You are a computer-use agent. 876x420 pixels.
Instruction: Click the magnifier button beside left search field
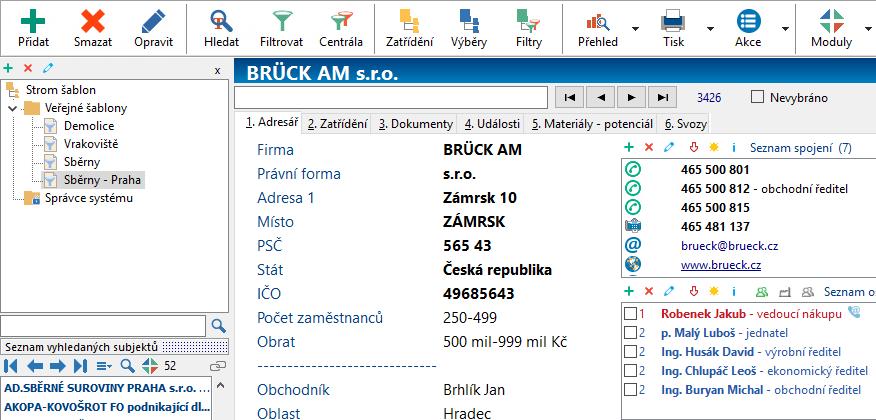[x=218, y=326]
